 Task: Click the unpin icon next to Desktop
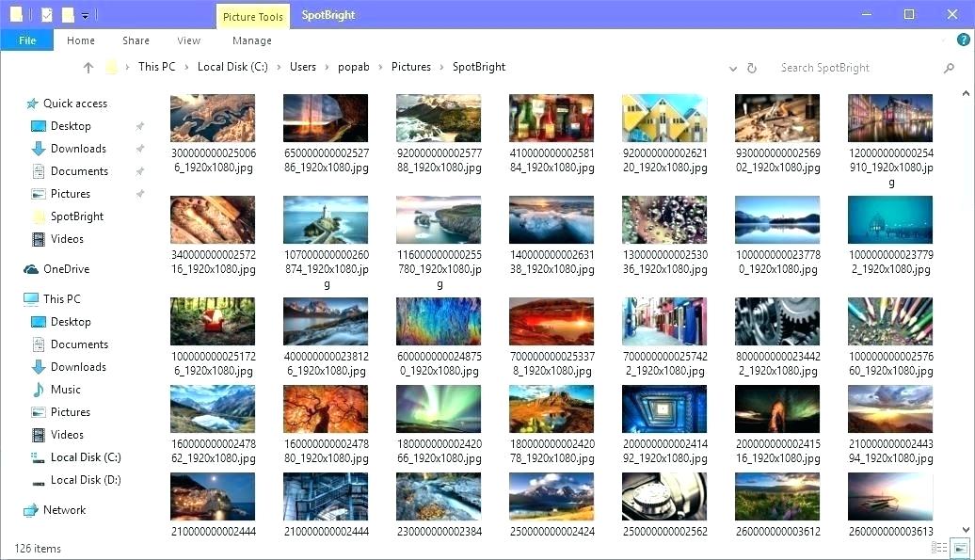140,126
